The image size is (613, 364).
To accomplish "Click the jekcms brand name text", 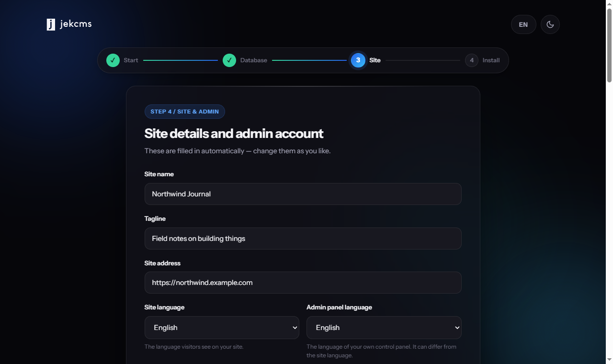I will (x=76, y=24).
